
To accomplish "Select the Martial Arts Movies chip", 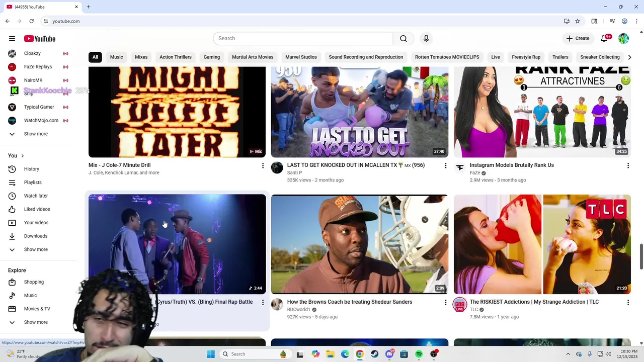I will (253, 57).
